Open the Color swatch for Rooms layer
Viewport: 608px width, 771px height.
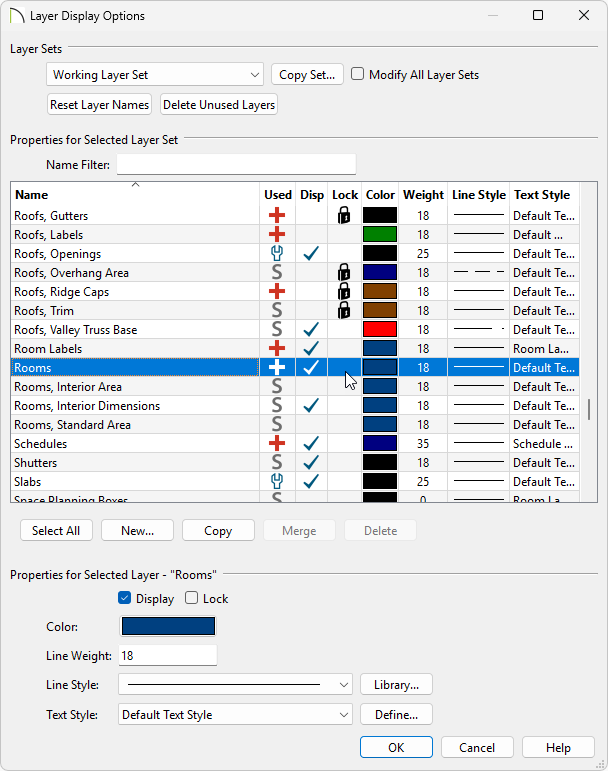pos(168,627)
